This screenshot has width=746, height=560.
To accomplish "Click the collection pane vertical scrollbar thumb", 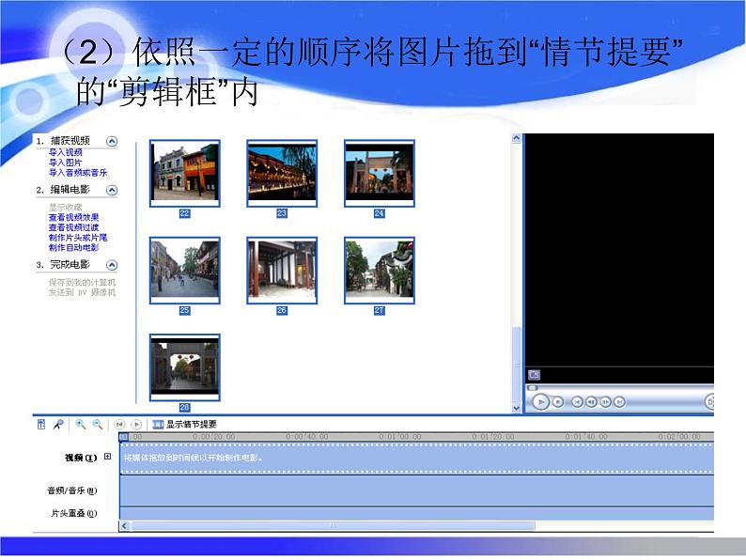I will point(516,364).
